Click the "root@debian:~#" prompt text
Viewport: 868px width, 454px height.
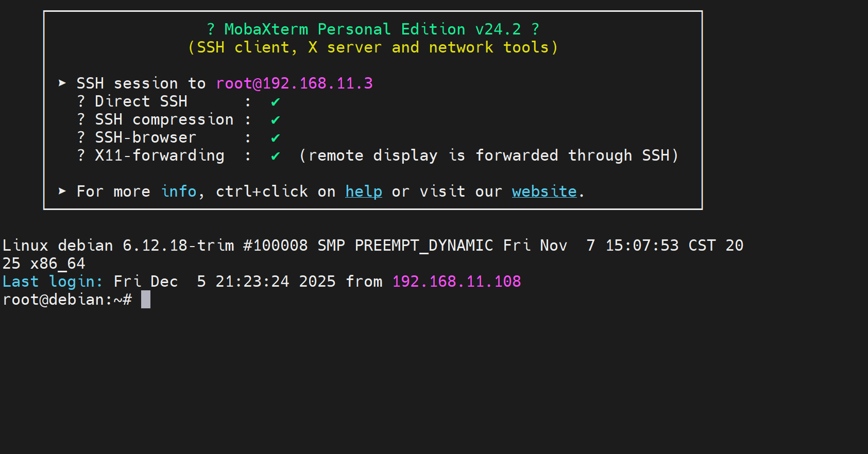67,300
